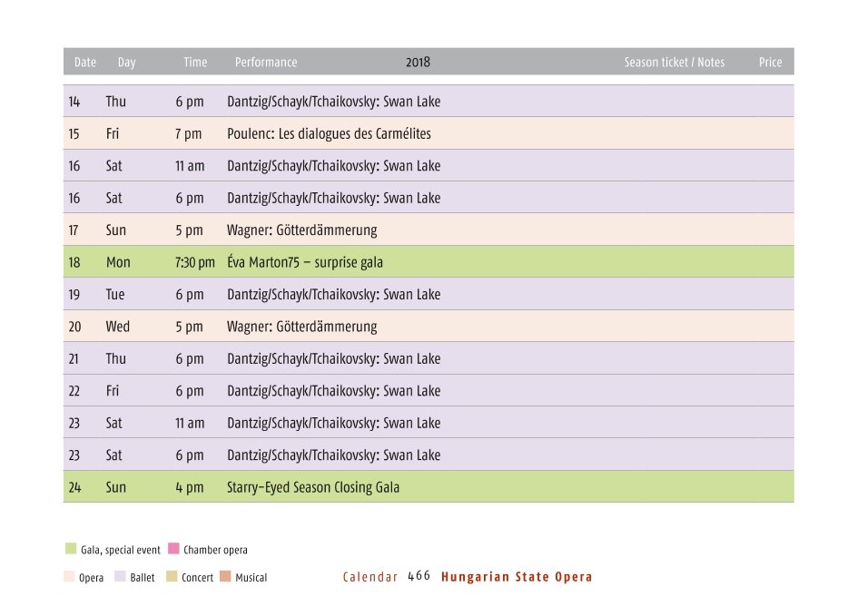
Task: Select Éva Marton75 – surprise gala
Action: (x=428, y=261)
